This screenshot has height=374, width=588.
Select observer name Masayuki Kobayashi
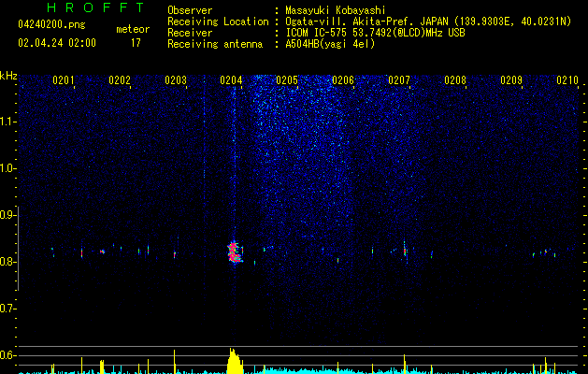(x=336, y=10)
